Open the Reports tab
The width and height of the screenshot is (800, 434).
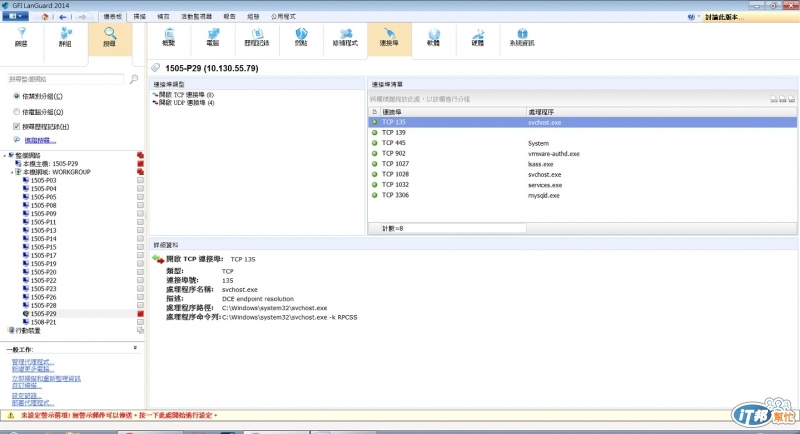230,17
